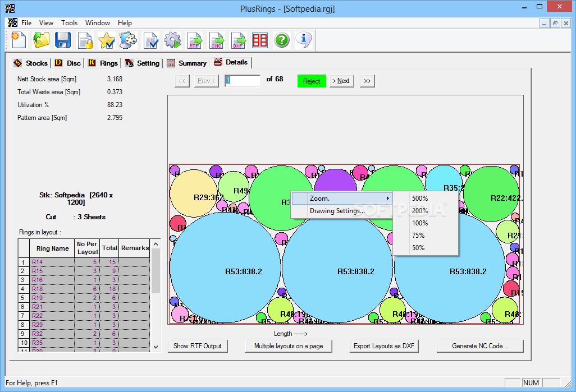This screenshot has width=576, height=392.
Task: Open a file via the green-arrow folder icon
Action: [x=41, y=40]
